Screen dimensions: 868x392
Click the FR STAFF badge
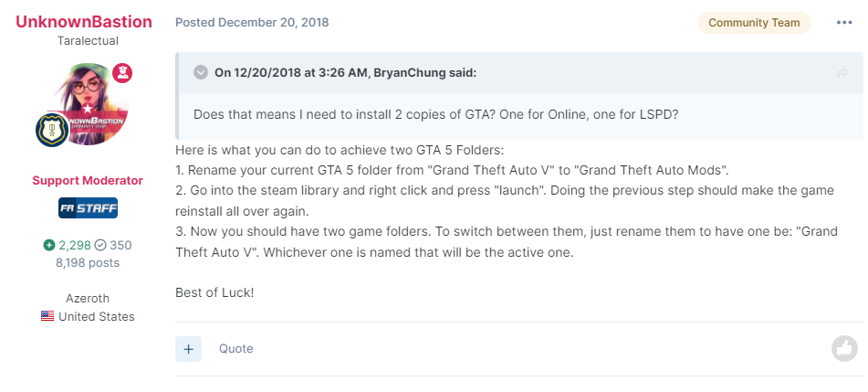88,208
